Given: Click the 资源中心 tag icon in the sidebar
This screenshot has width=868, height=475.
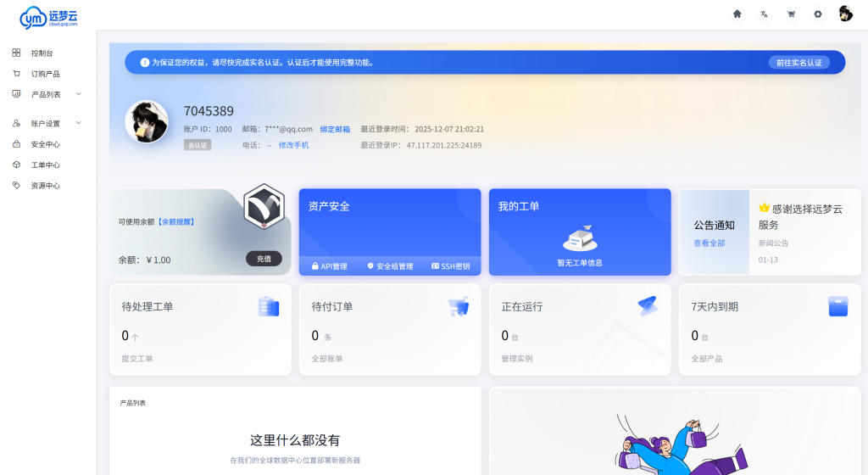Looking at the screenshot, I should [17, 186].
